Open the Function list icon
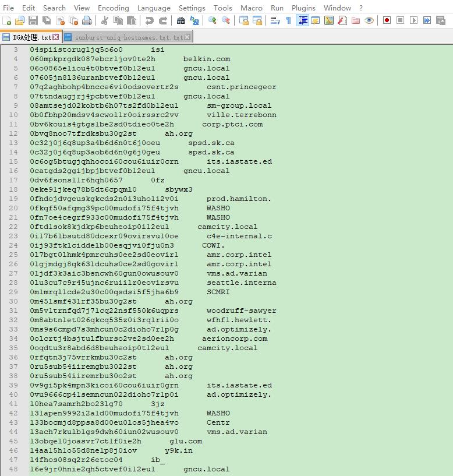The height and width of the screenshot is (476, 453). point(342,20)
